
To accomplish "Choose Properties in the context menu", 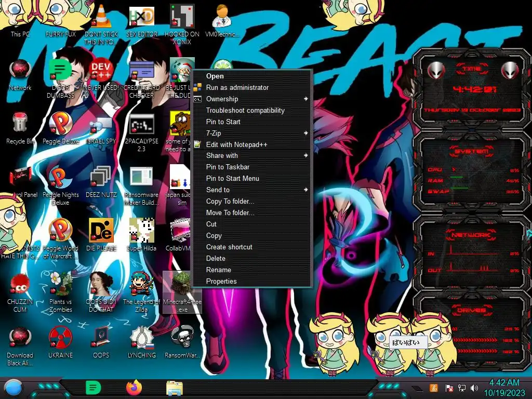I will coord(252,282).
